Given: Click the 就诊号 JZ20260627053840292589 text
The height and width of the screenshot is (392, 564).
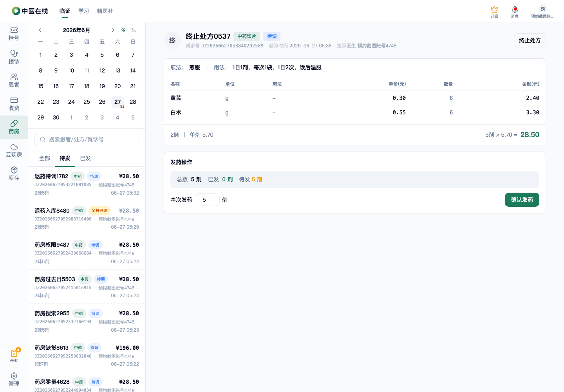Looking at the screenshot, I should 224,46.
